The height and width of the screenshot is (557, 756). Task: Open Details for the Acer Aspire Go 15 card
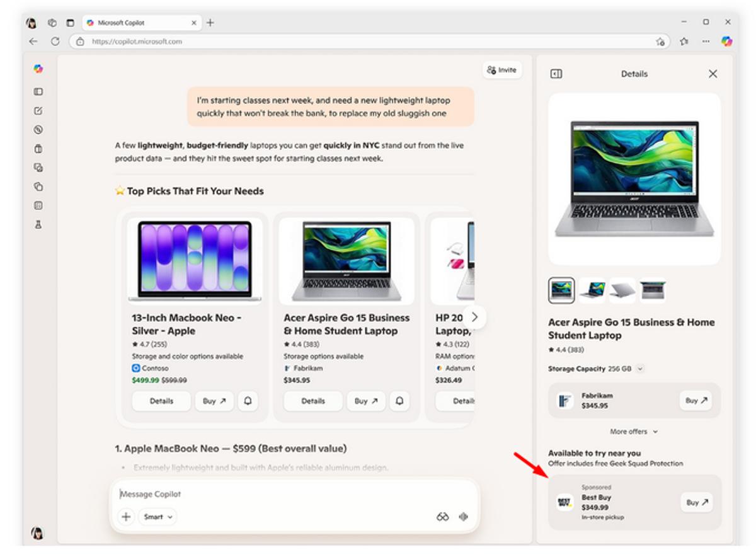313,401
